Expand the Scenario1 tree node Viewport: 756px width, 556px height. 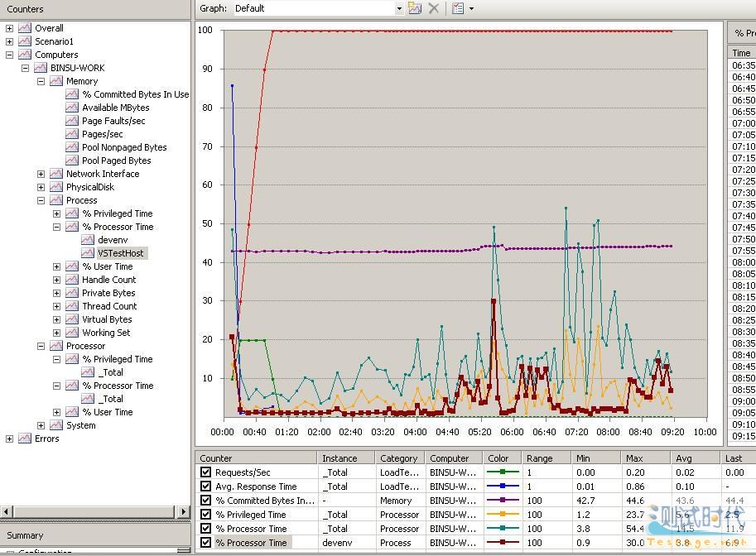(x=9, y=41)
